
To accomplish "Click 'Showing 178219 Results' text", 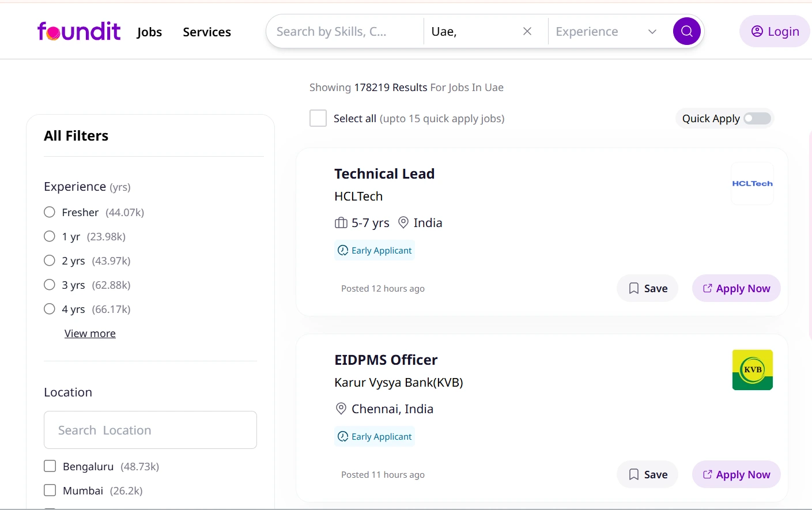I will tap(368, 87).
